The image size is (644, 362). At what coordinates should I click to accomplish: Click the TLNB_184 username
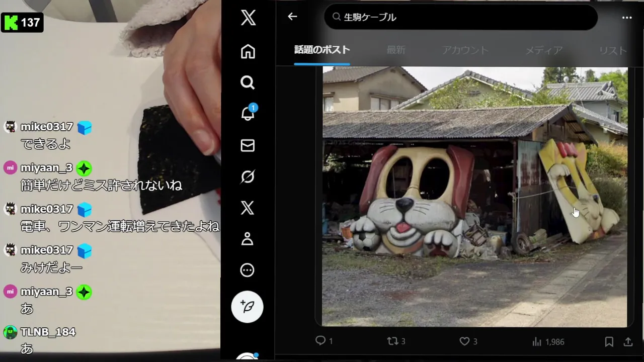pos(48,332)
